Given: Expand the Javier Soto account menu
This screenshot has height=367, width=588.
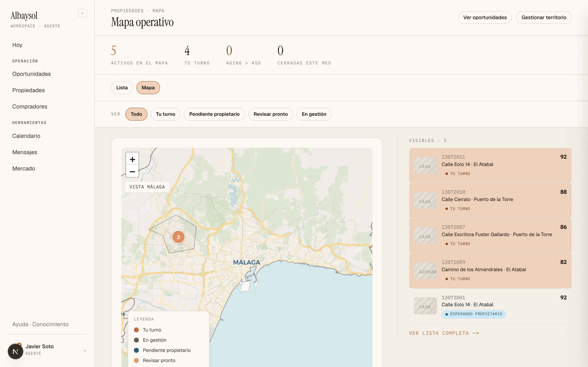Looking at the screenshot, I should [x=85, y=351].
